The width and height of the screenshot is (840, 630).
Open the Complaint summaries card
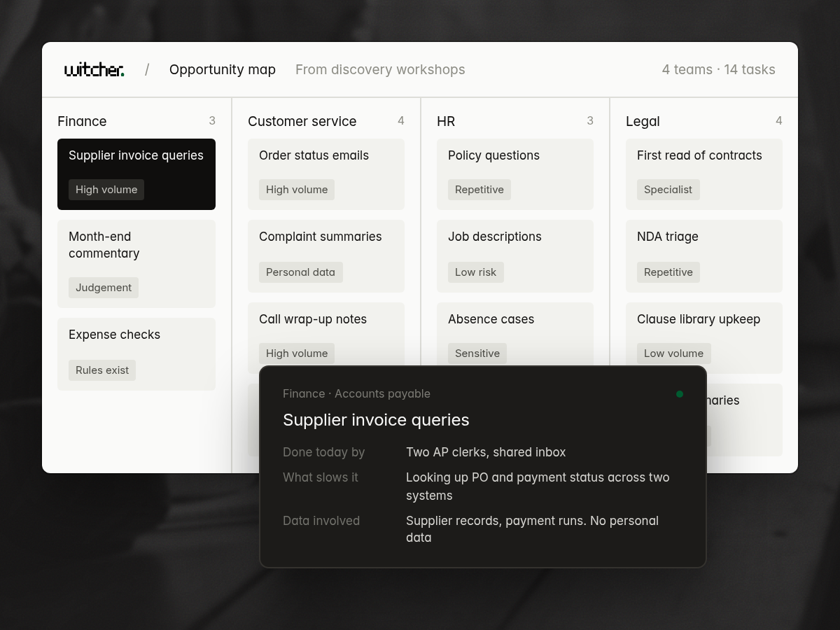(x=326, y=256)
